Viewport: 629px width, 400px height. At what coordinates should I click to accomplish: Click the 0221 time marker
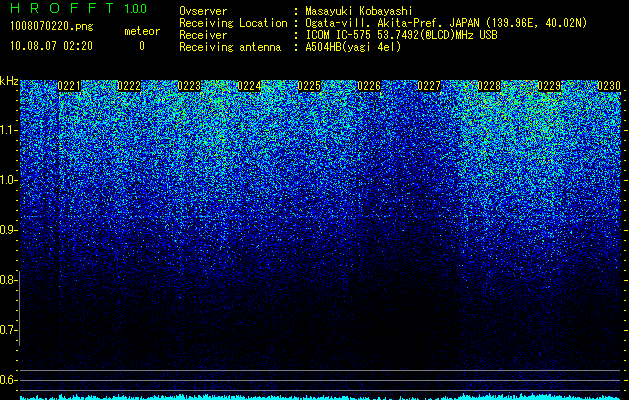point(69,86)
